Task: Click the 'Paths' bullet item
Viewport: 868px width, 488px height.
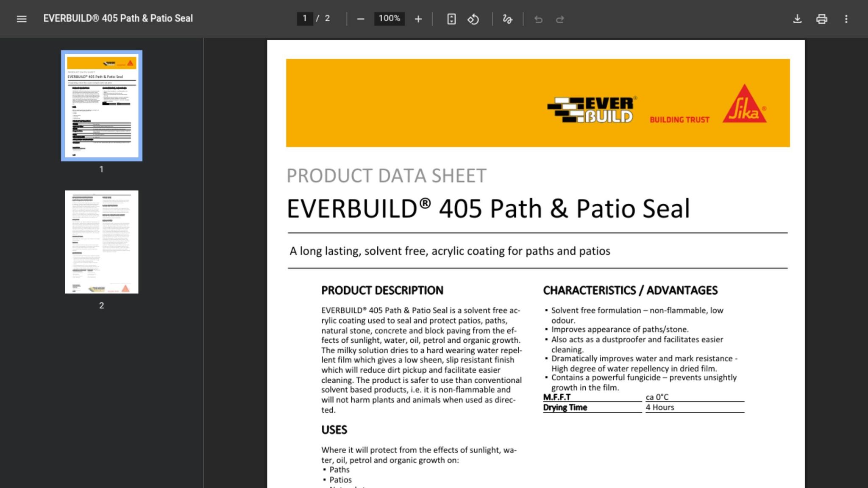Action: [339, 470]
